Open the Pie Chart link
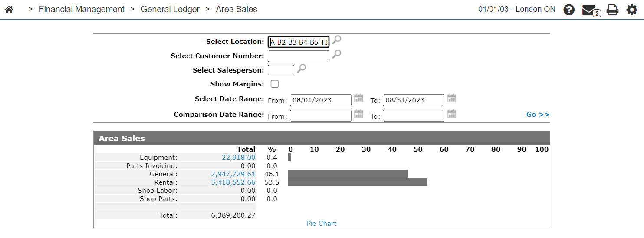This screenshot has width=644, height=238. point(322,224)
